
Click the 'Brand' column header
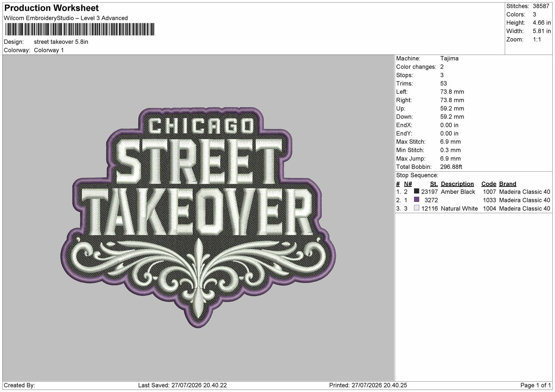[508, 184]
